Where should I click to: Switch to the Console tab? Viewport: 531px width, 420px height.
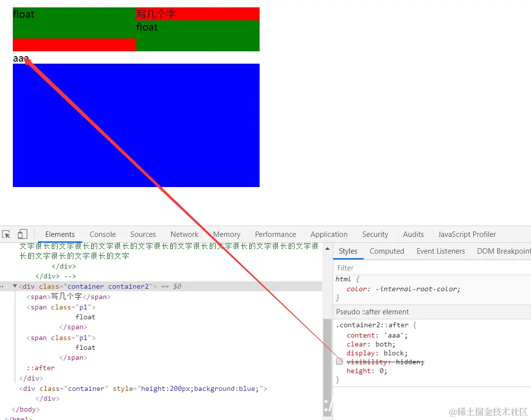[103, 234]
